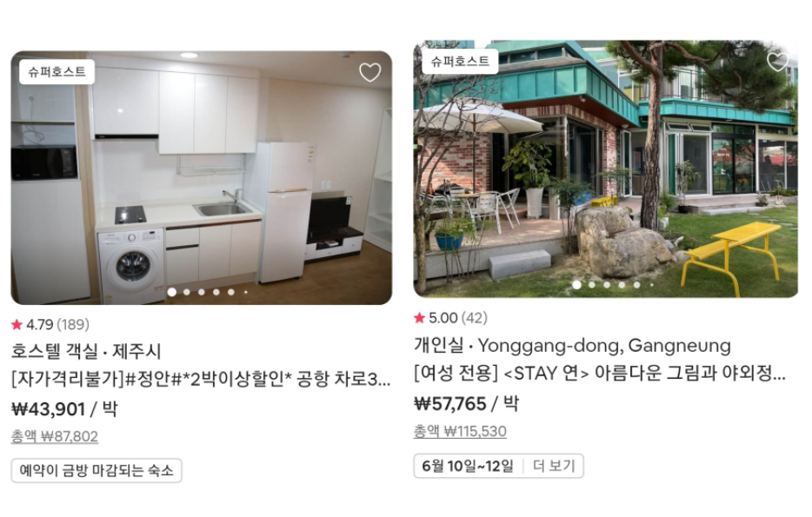Image resolution: width=812 pixels, height=517 pixels.
Task: Click the star rating 5.00 (42)
Action: [450, 318]
